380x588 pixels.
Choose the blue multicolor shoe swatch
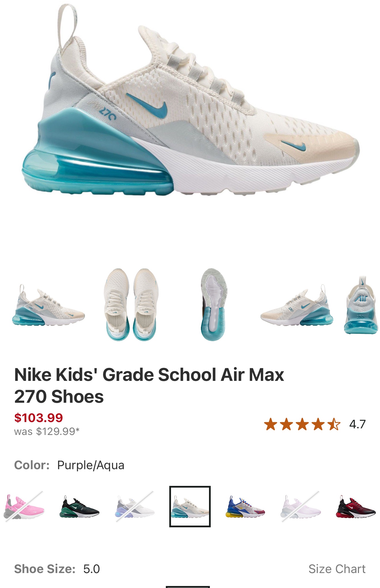click(x=245, y=507)
